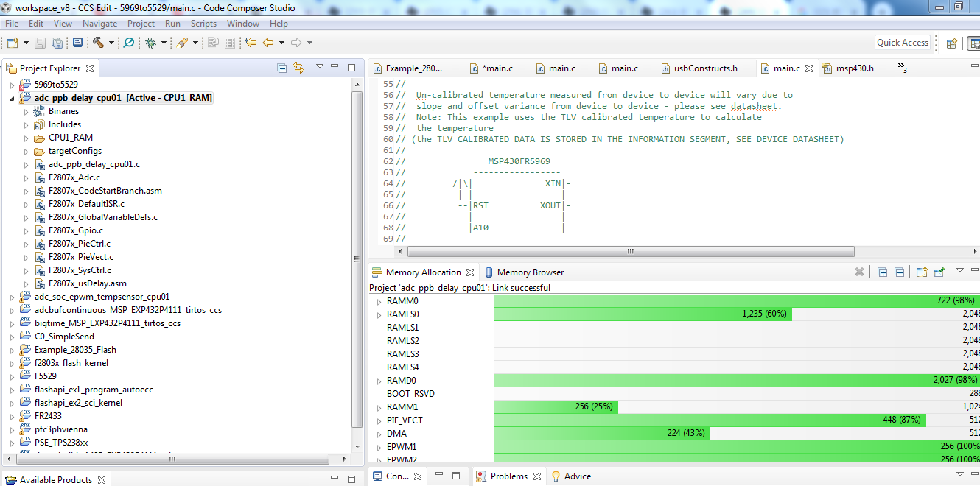Expand the CPU1_RAM folder
The width and height of the screenshot is (980, 486).
[27, 138]
